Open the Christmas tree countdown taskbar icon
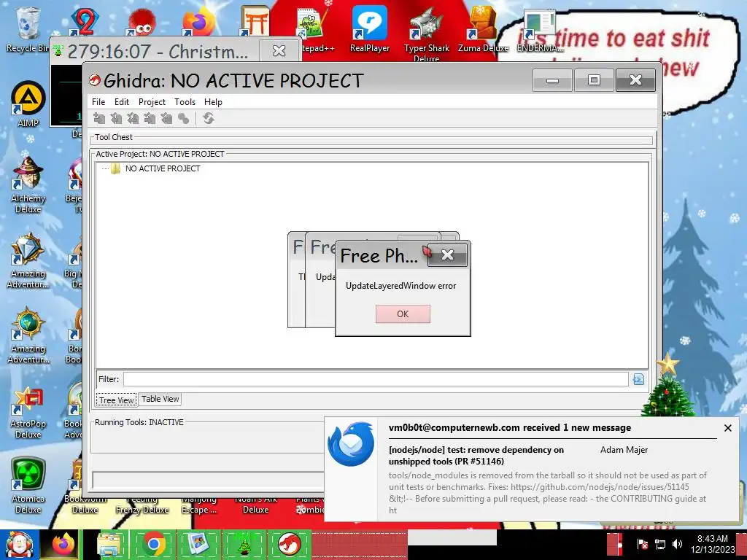The width and height of the screenshot is (747, 560). point(244,544)
